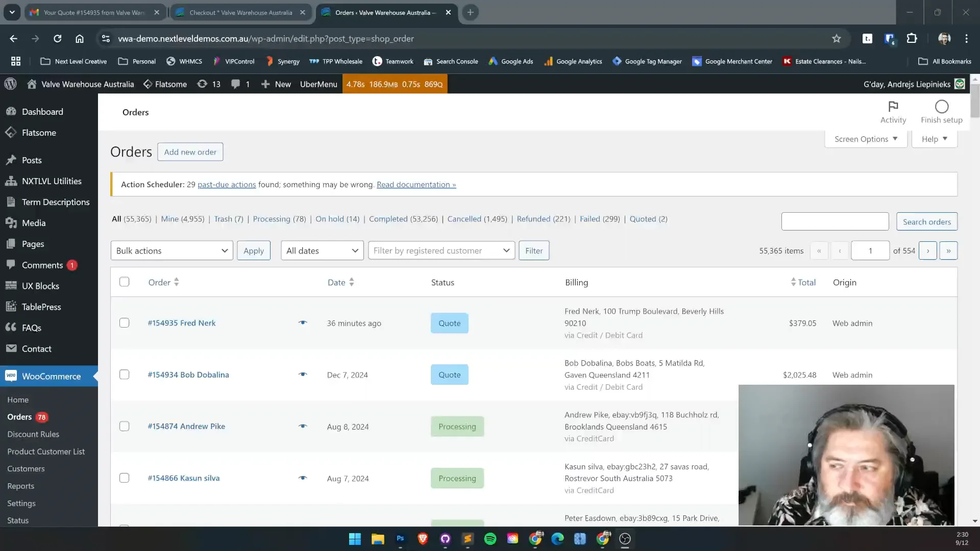Check the box for Andrew Pike's order
Image resolution: width=980 pixels, height=551 pixels.
coord(124,427)
